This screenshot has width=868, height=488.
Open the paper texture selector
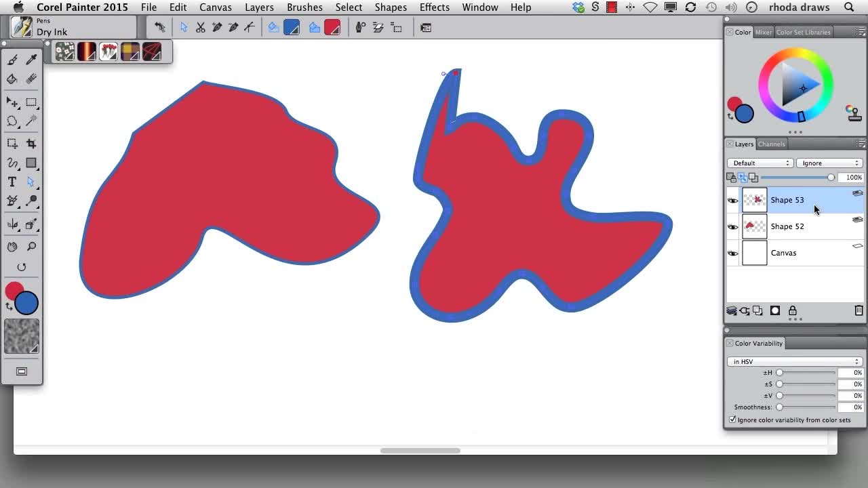pos(22,337)
